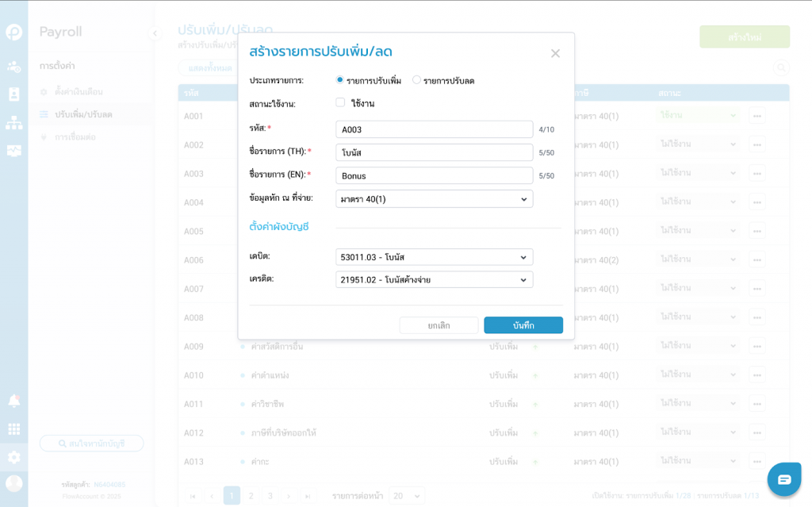
Task: Open the เครดิต account dropdown
Action: click(434, 280)
